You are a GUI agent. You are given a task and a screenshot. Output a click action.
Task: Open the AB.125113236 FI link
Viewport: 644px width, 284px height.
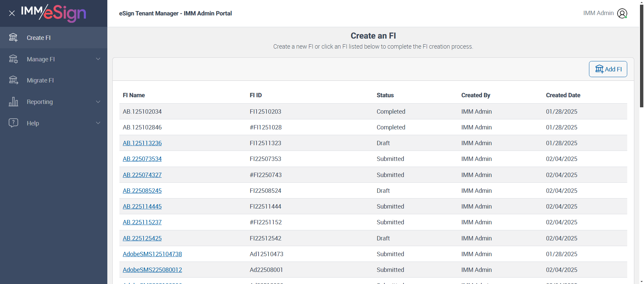point(142,143)
